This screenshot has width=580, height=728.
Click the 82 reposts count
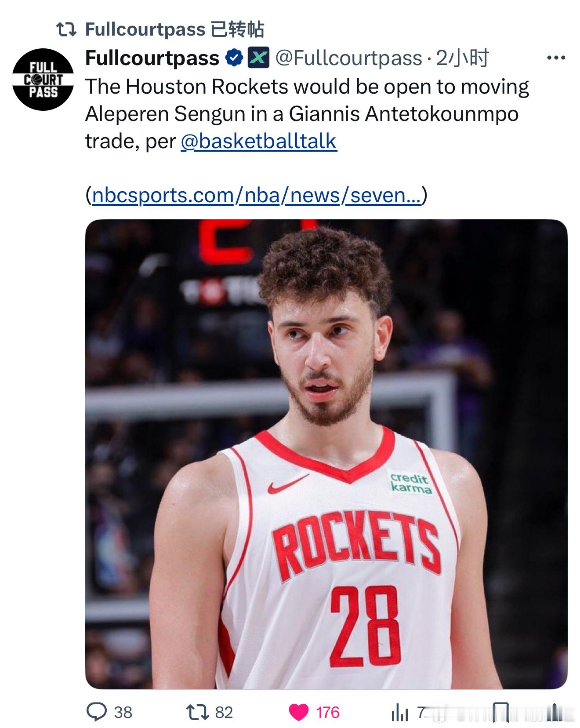[x=224, y=712]
